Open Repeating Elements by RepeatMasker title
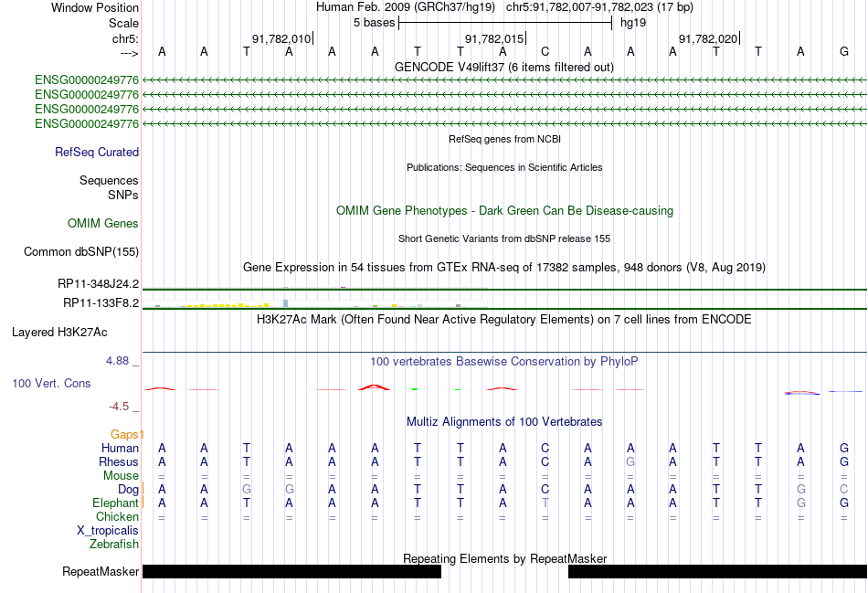 pyautogui.click(x=505, y=558)
